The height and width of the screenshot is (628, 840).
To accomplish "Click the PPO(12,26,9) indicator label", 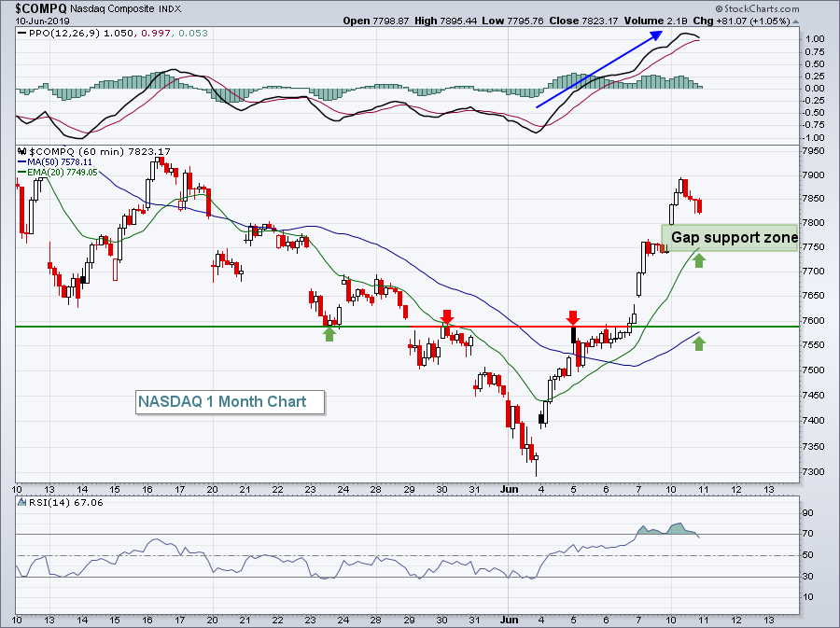I will coord(63,34).
